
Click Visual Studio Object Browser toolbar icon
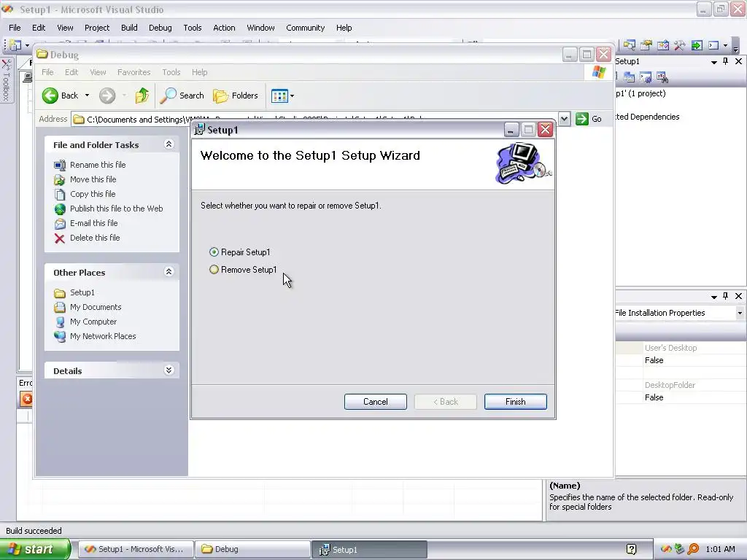pos(662,45)
